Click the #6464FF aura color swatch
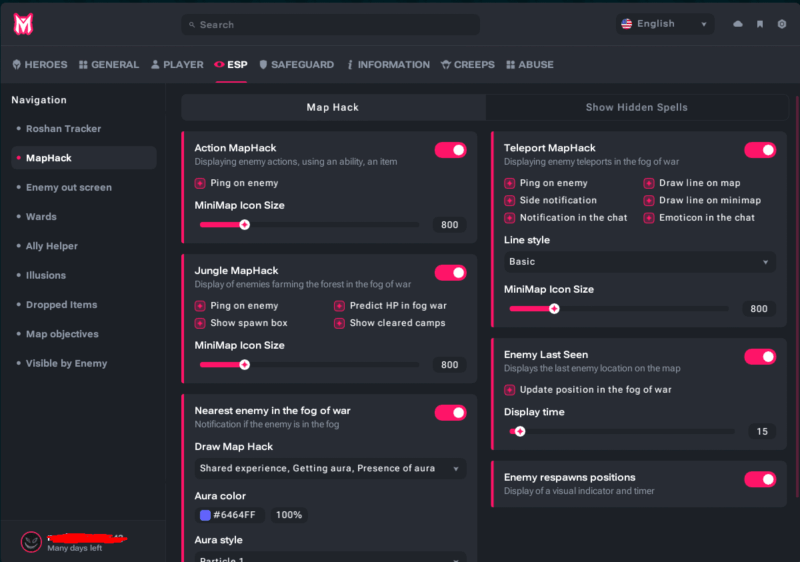 coord(205,515)
